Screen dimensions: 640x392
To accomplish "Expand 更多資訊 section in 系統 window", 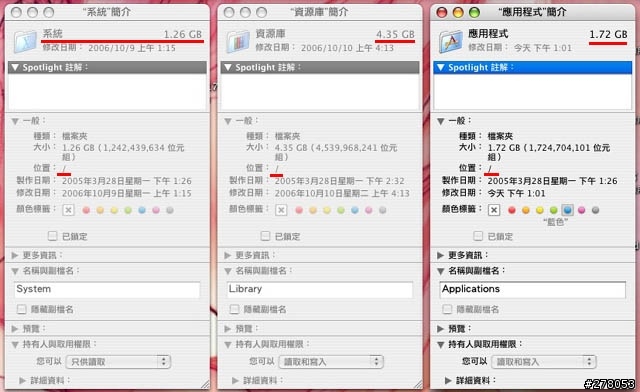I will tap(15, 256).
